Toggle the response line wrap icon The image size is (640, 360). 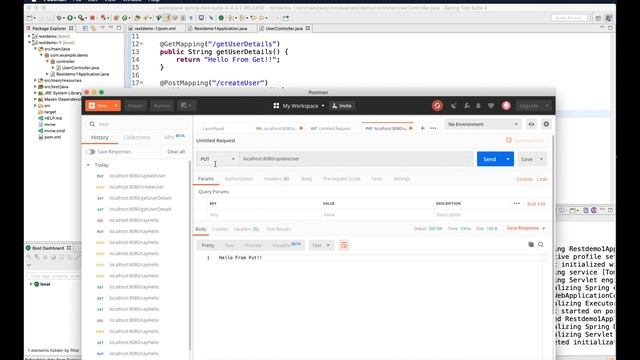(x=344, y=245)
